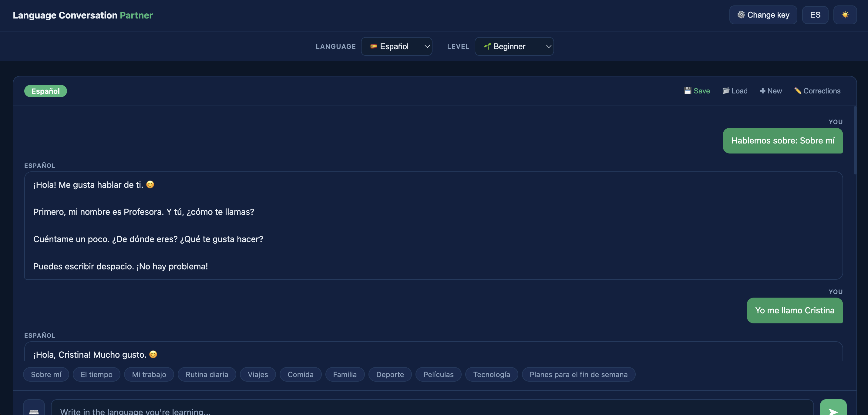This screenshot has width=868, height=415.
Task: Focus the message text input field
Action: click(432, 408)
